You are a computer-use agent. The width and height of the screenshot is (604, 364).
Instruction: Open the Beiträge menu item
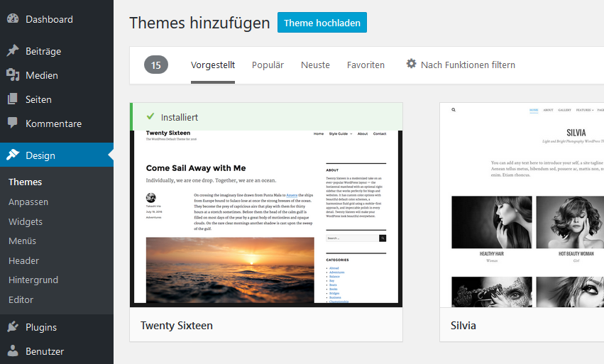coord(57,51)
